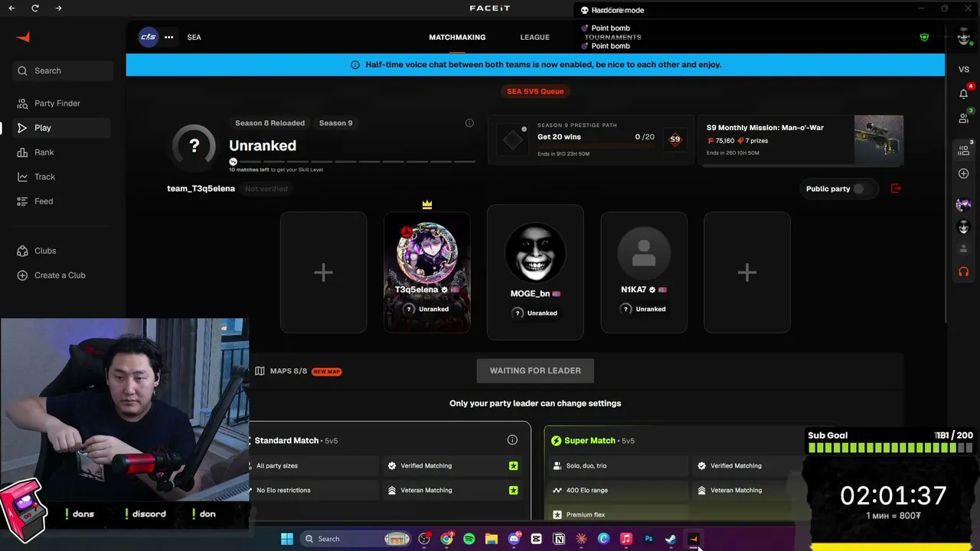
Task: Click the refresh icon in title bar
Action: tap(35, 8)
